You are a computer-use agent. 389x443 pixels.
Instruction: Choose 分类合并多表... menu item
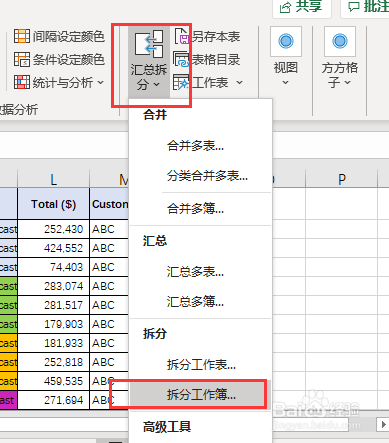coord(200,176)
